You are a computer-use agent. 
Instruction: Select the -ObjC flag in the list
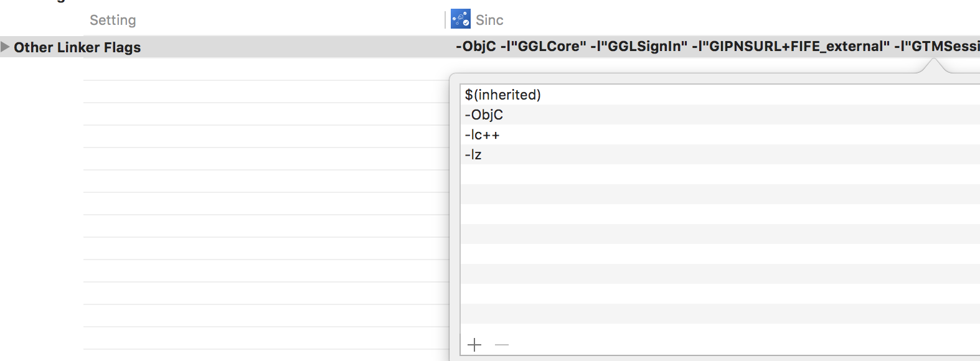[483, 115]
